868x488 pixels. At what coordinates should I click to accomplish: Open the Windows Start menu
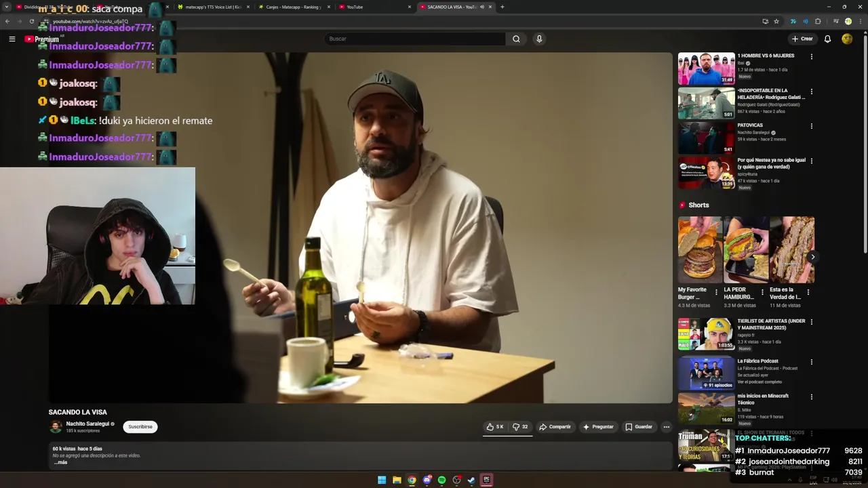[x=382, y=480]
